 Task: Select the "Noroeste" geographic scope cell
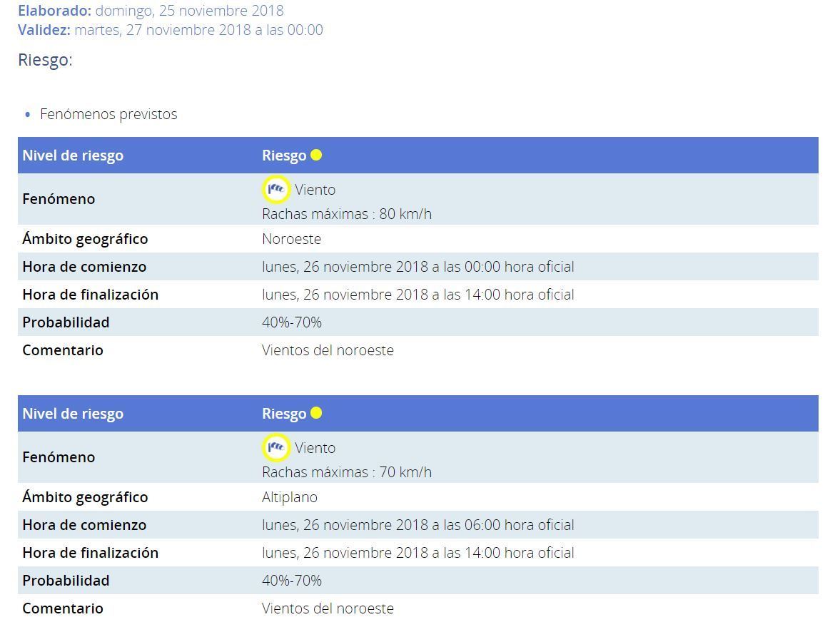291,239
